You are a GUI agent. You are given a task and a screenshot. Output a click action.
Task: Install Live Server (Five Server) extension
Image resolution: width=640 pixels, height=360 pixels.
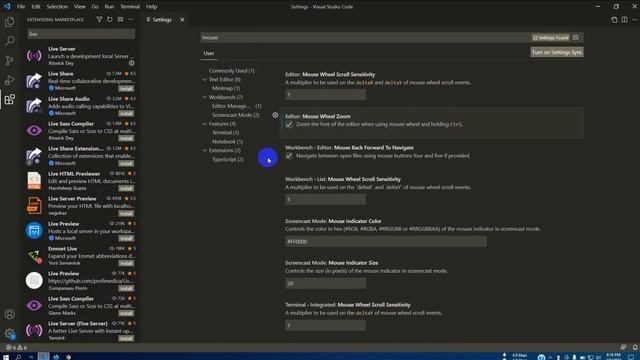(126, 338)
